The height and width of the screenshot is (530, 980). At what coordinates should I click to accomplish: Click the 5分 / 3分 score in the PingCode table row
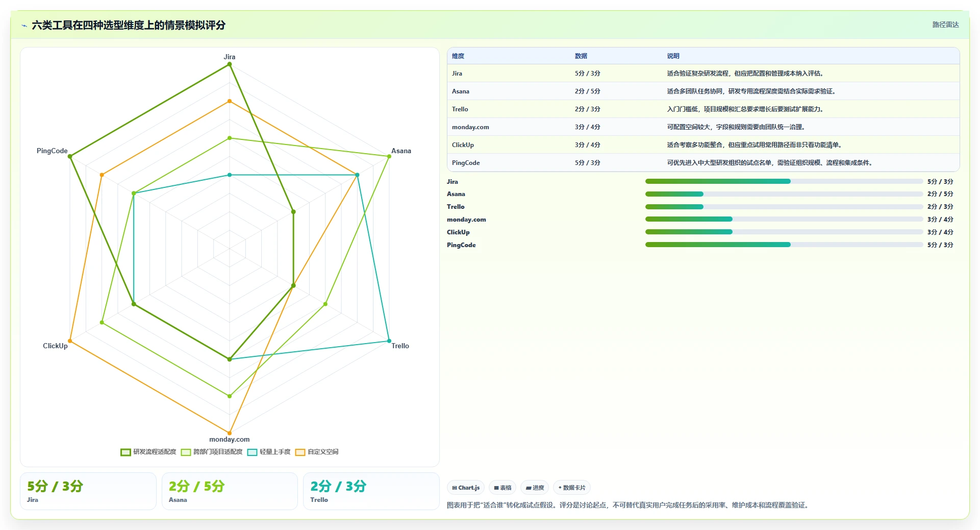pyautogui.click(x=588, y=163)
